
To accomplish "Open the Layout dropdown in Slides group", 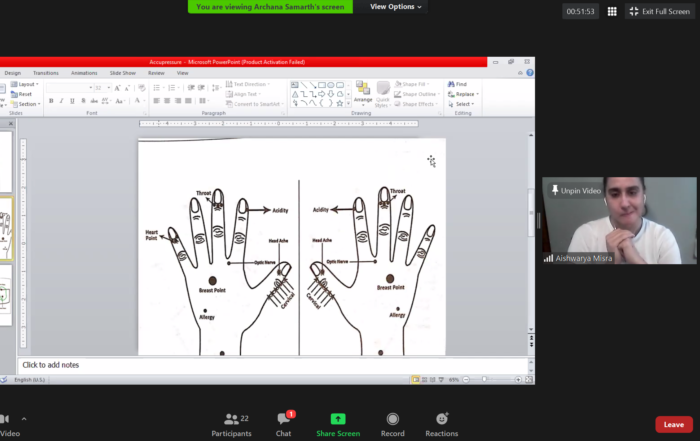I will point(27,85).
